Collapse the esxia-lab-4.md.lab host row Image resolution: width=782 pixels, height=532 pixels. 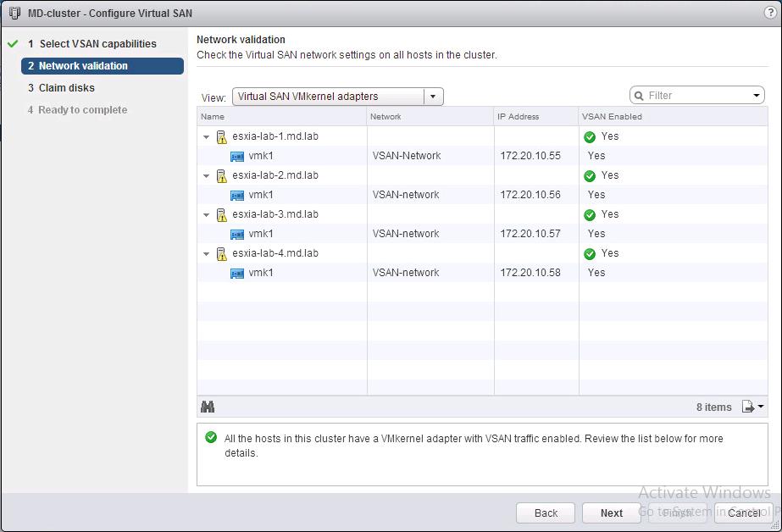206,254
